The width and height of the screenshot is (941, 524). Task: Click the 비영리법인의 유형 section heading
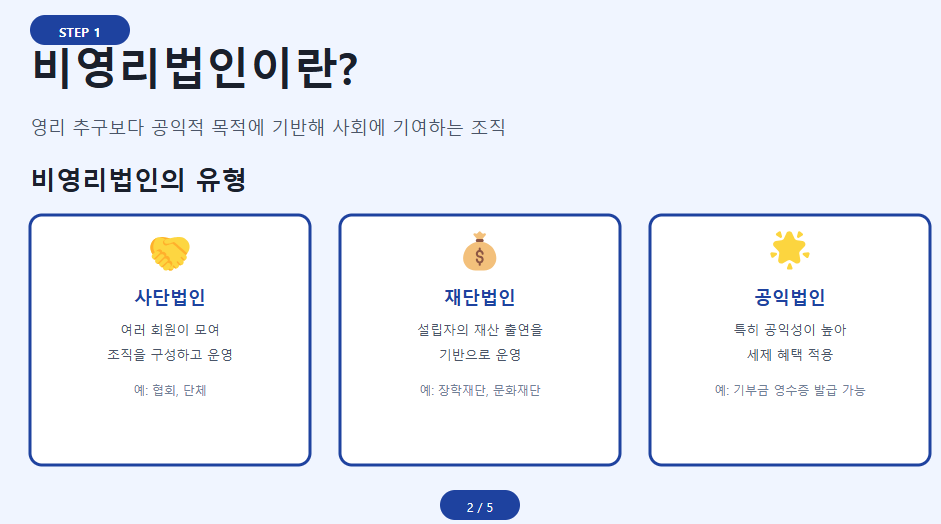tap(139, 181)
